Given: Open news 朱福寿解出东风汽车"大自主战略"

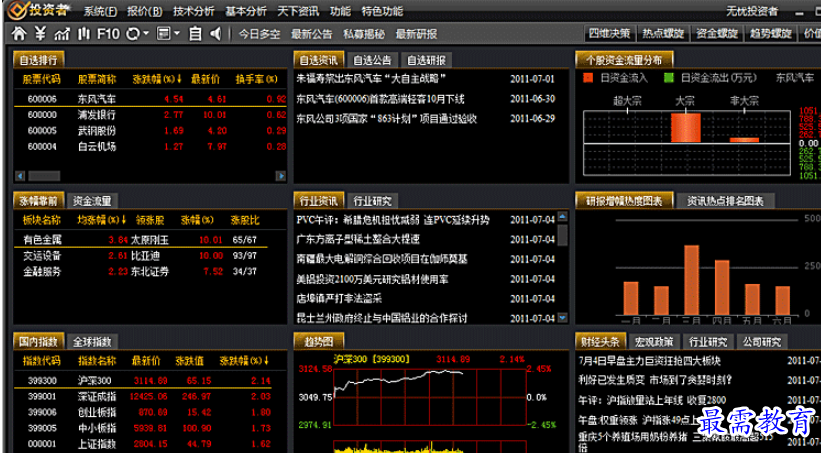Looking at the screenshot, I should tap(371, 79).
